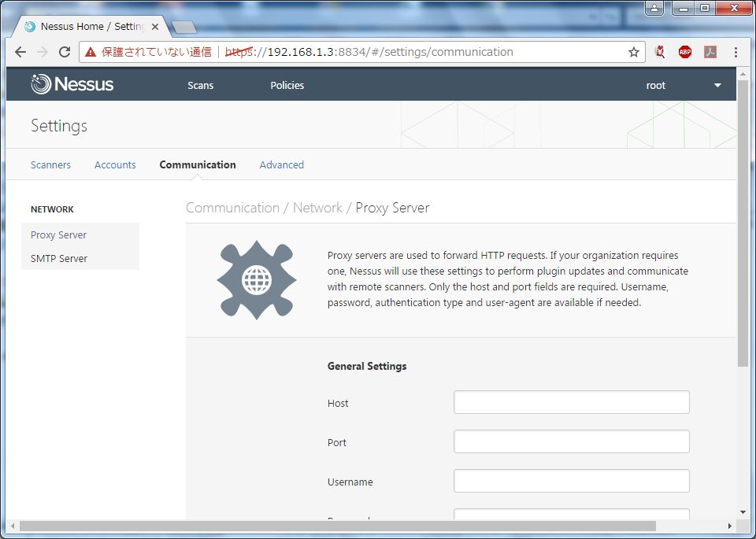Viewport: 756px width, 539px height.
Task: Open the Chrome three-dot menu
Action: (x=736, y=52)
